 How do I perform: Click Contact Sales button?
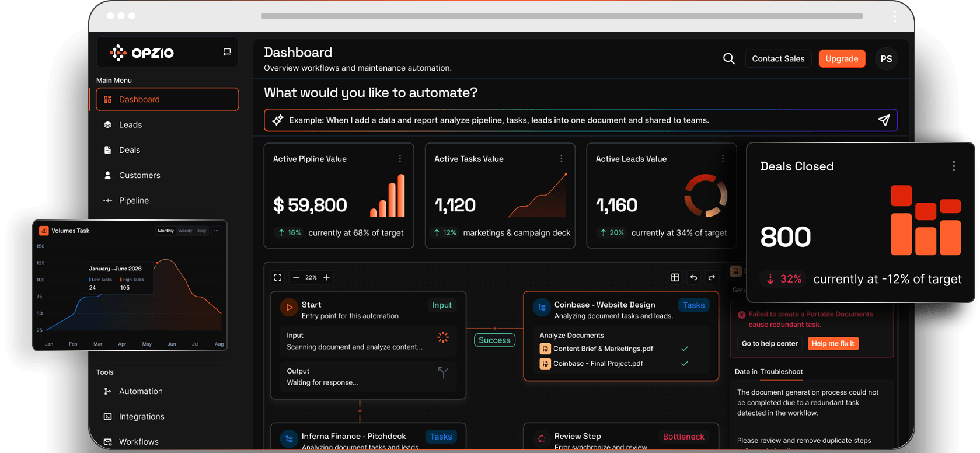pos(778,58)
